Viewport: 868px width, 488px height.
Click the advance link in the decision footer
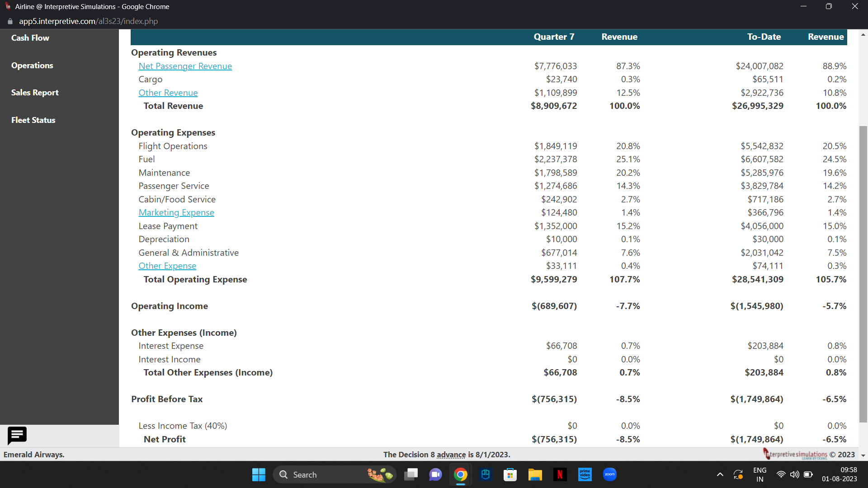pyautogui.click(x=452, y=455)
